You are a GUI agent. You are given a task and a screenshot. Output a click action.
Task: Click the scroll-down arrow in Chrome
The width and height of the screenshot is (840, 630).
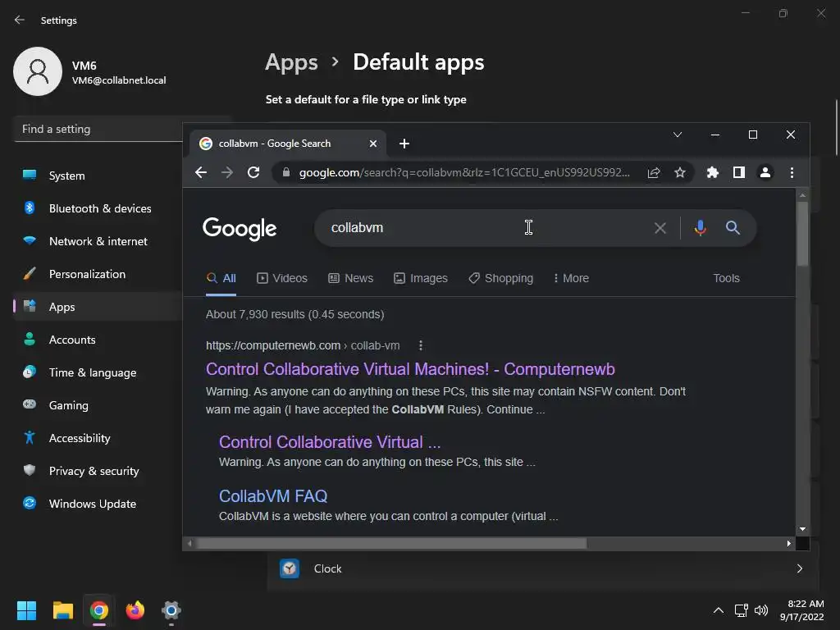(x=802, y=529)
